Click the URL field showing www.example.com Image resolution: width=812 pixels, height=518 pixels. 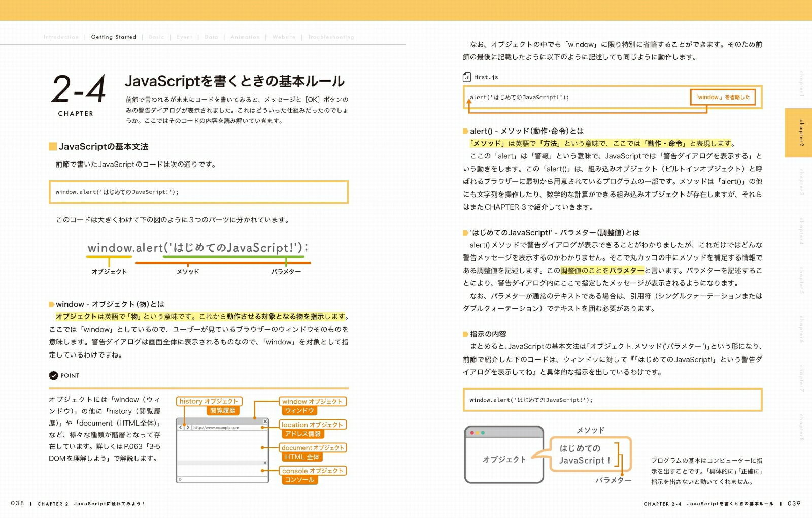tap(218, 427)
